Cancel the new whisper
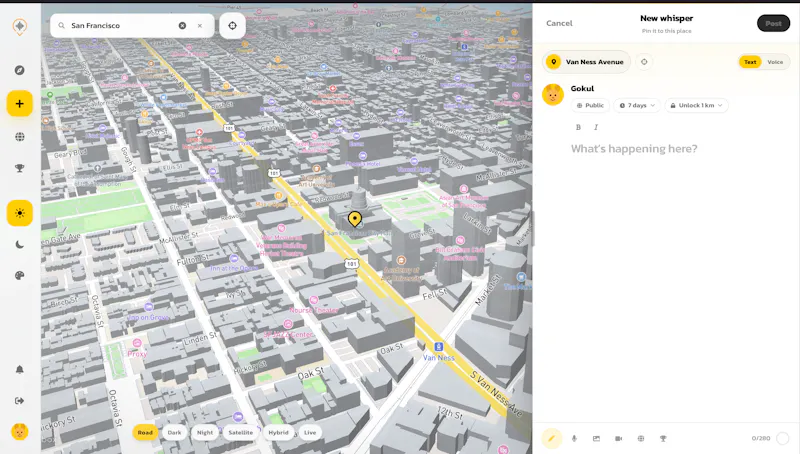 tap(559, 23)
